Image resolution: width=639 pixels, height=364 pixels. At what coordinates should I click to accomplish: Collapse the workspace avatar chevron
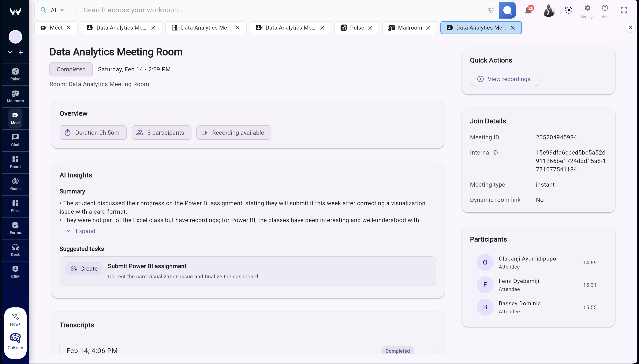[x=10, y=52]
